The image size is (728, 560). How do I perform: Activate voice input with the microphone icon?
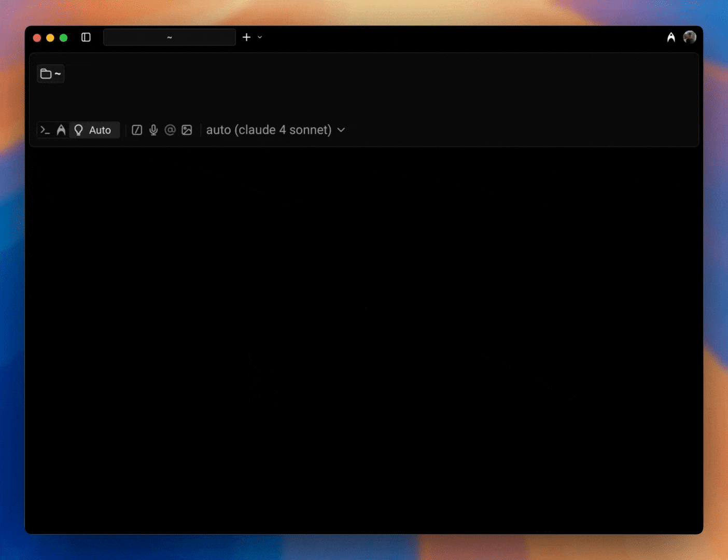[x=153, y=130]
